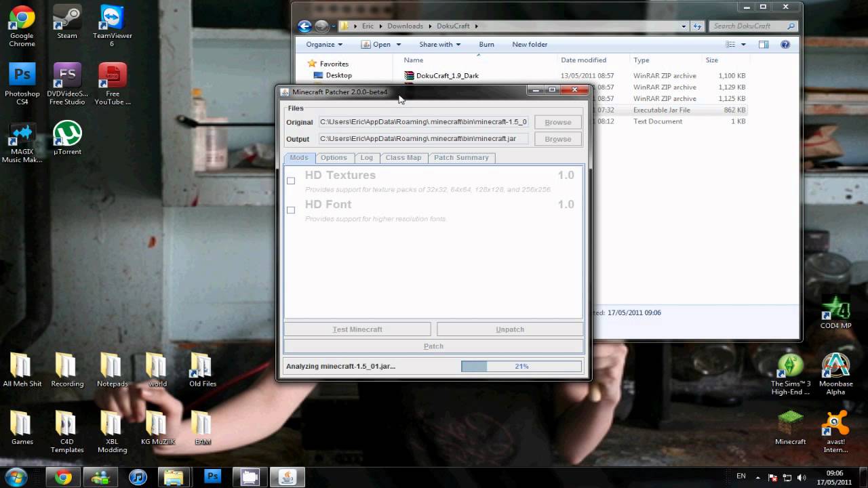Image resolution: width=868 pixels, height=488 pixels.
Task: Select the µTorrent desktop icon
Action: pyautogui.click(x=67, y=138)
